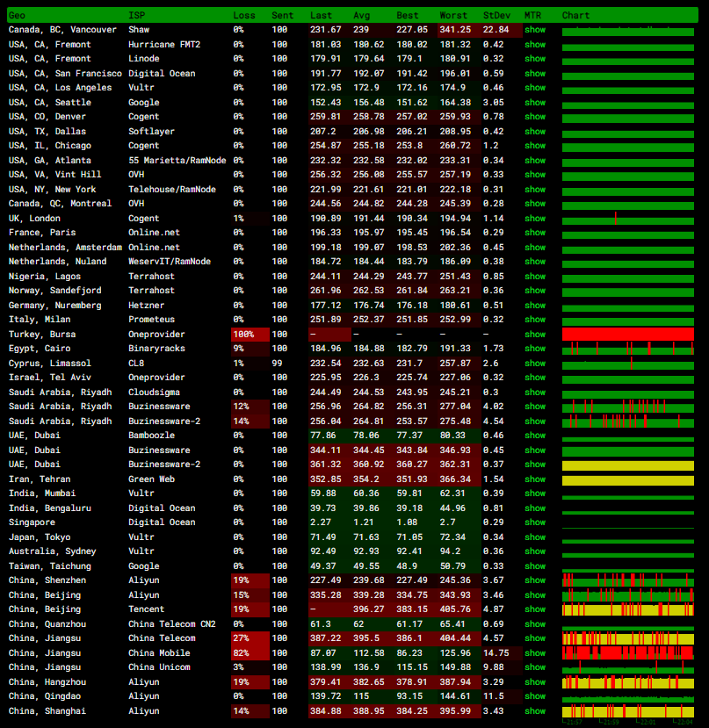
Task: Click '55 Marietta/RamNode' ISP cell
Action: 177,160
